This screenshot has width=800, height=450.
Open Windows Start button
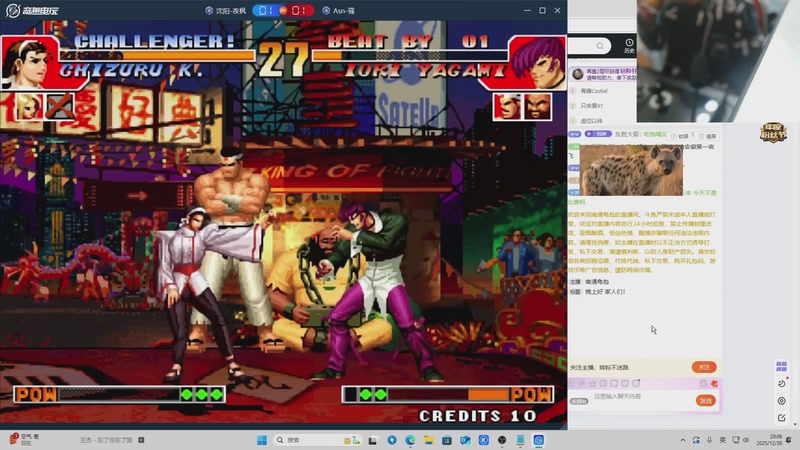[x=262, y=440]
